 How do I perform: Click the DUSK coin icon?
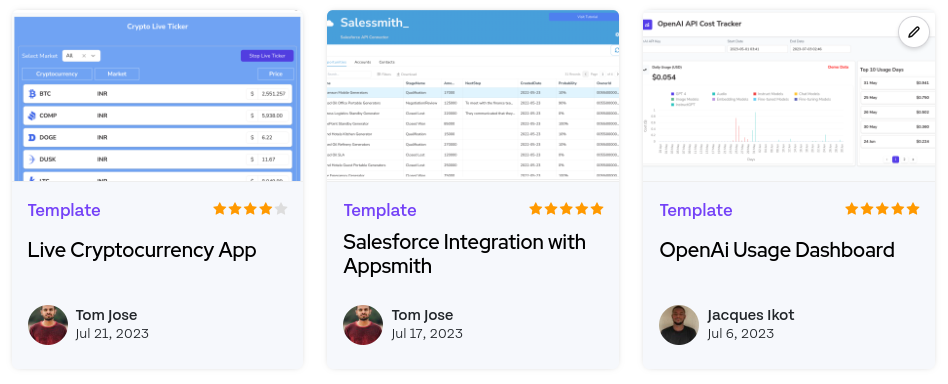point(32,159)
